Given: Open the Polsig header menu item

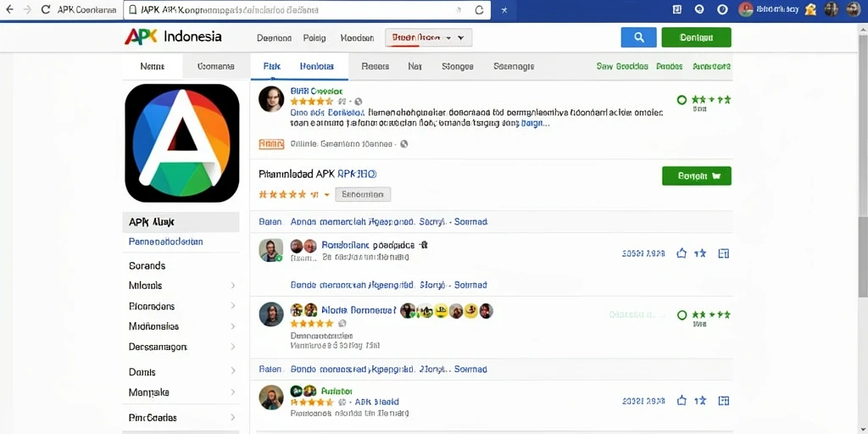Looking at the screenshot, I should coord(314,38).
